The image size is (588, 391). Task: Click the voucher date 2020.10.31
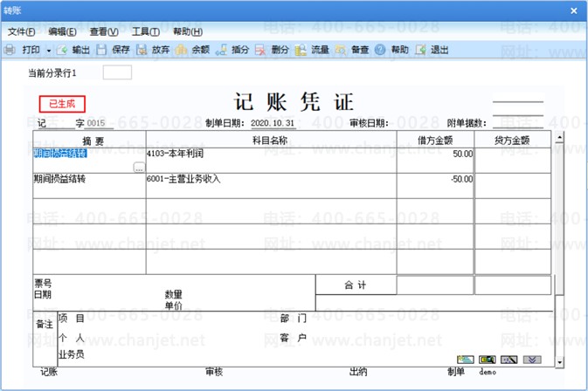pos(273,123)
